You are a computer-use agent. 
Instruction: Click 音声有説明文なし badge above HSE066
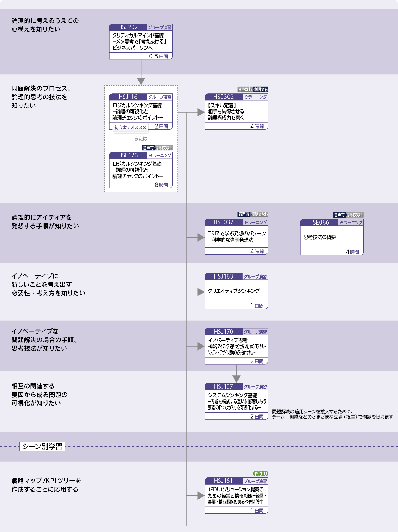(x=349, y=215)
